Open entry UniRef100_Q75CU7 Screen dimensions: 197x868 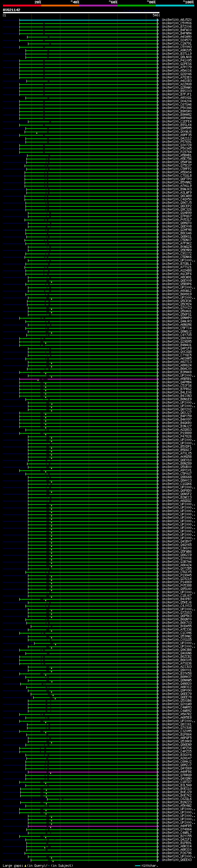177,165
